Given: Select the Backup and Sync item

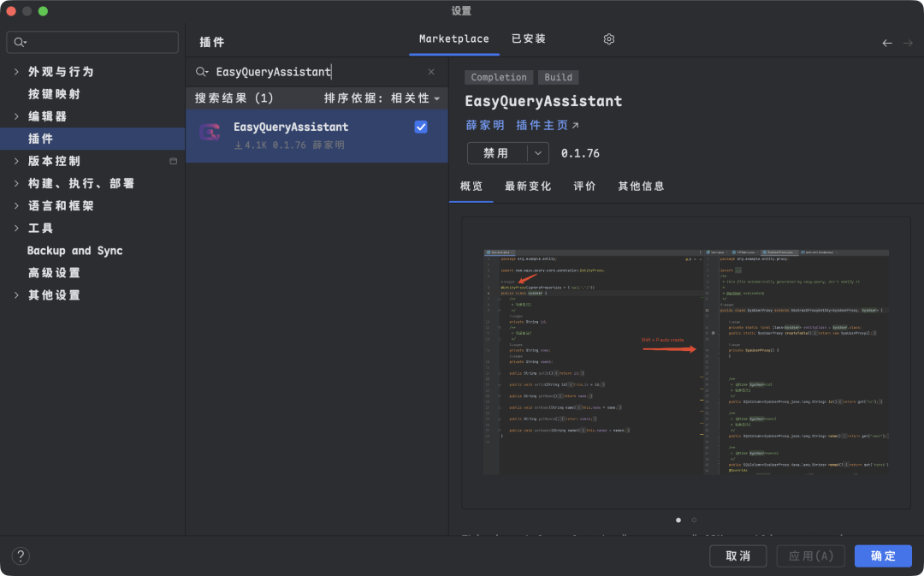Looking at the screenshot, I should point(74,251).
